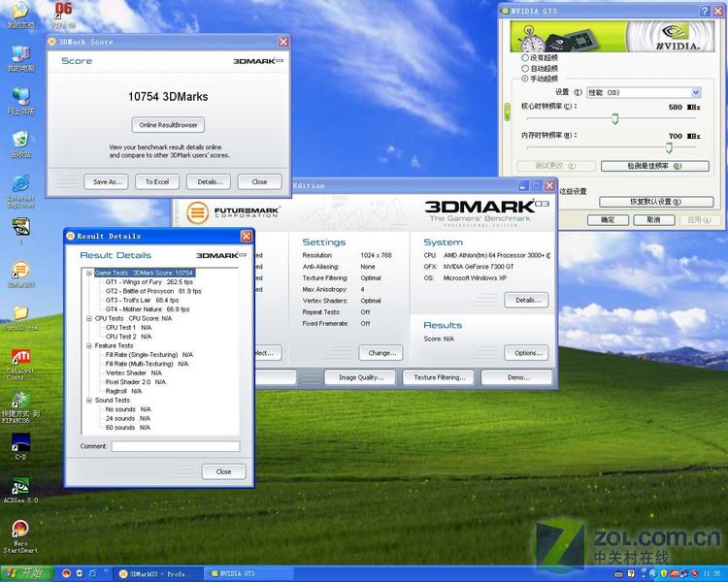Click the yellow shield tray icon
This screenshot has height=582, width=728.
(664, 574)
